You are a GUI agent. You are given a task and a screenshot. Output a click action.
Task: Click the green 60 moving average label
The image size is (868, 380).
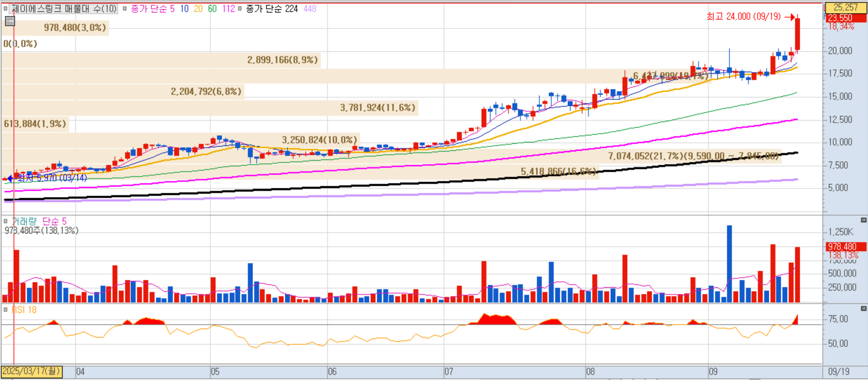pyautogui.click(x=212, y=8)
